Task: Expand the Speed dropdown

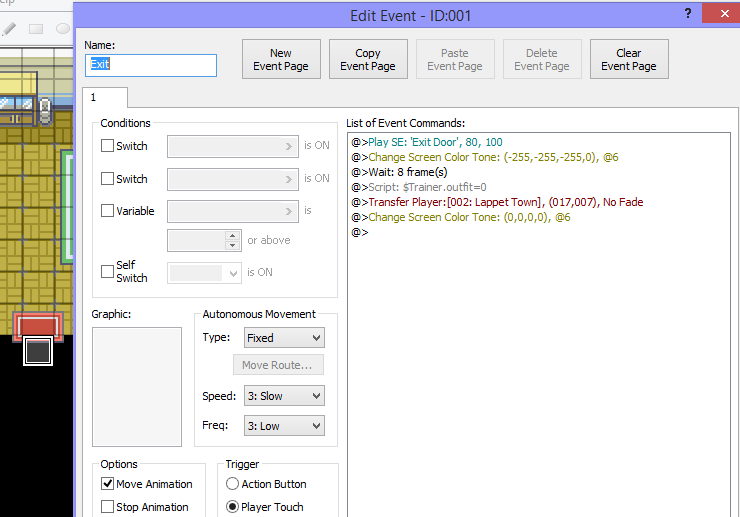Action: [284, 396]
